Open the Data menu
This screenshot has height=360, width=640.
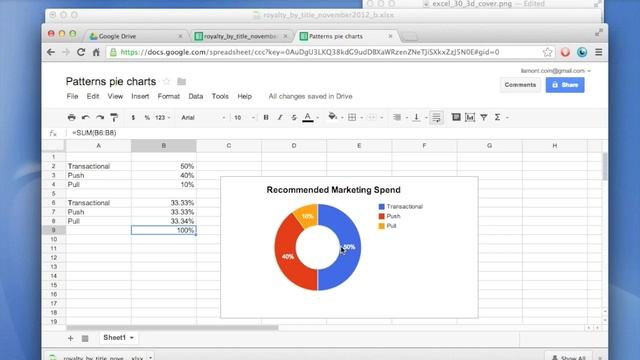196,96
